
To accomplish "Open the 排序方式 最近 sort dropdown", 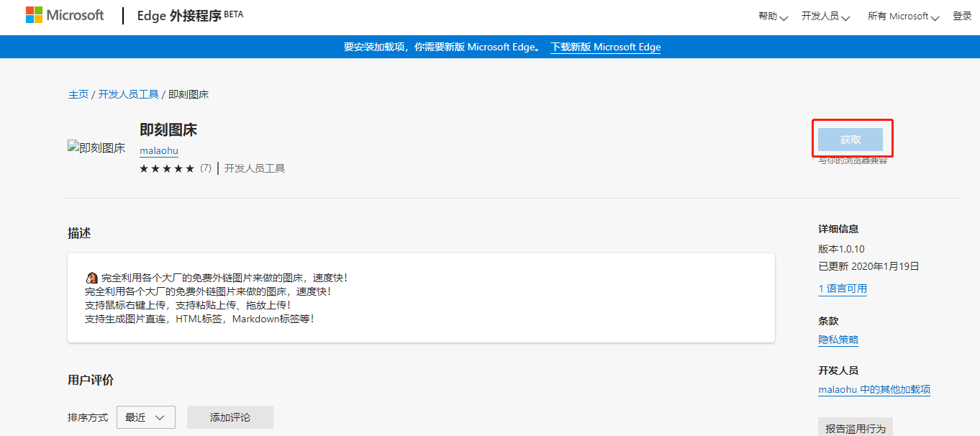I will (146, 417).
